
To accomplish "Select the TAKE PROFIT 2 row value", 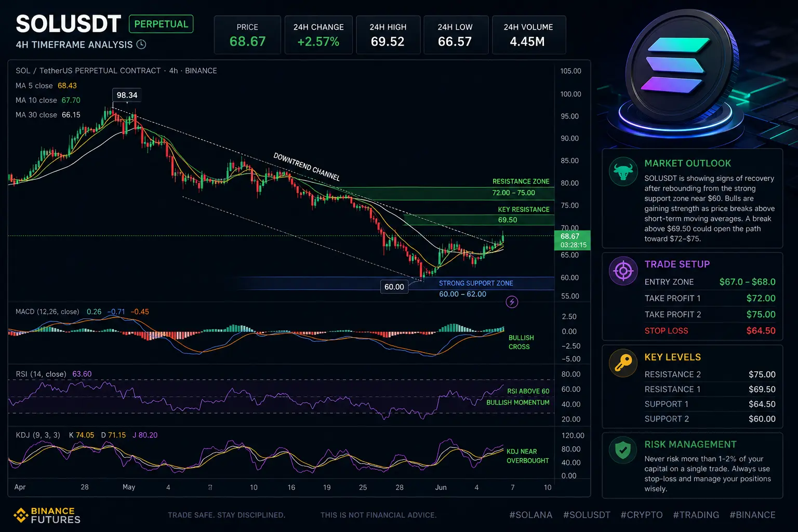I will 761,314.
